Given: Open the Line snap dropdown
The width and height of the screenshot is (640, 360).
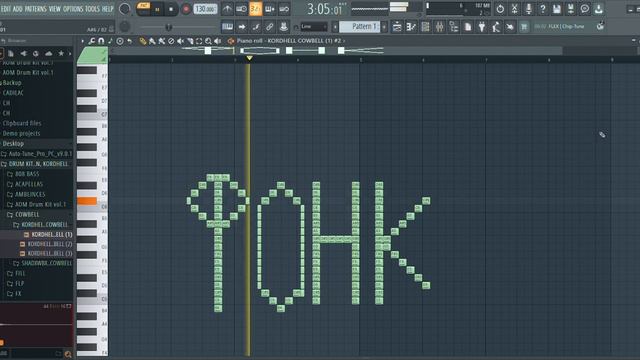Looking at the screenshot, I should coord(313,27).
